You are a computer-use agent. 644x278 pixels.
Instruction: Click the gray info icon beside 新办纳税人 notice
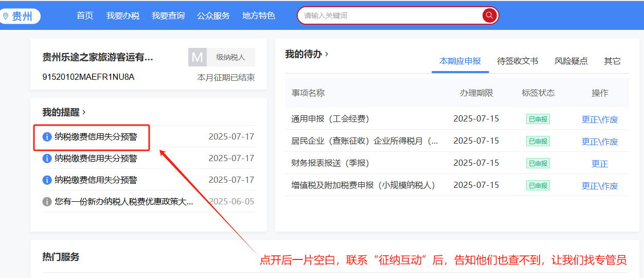pos(47,202)
